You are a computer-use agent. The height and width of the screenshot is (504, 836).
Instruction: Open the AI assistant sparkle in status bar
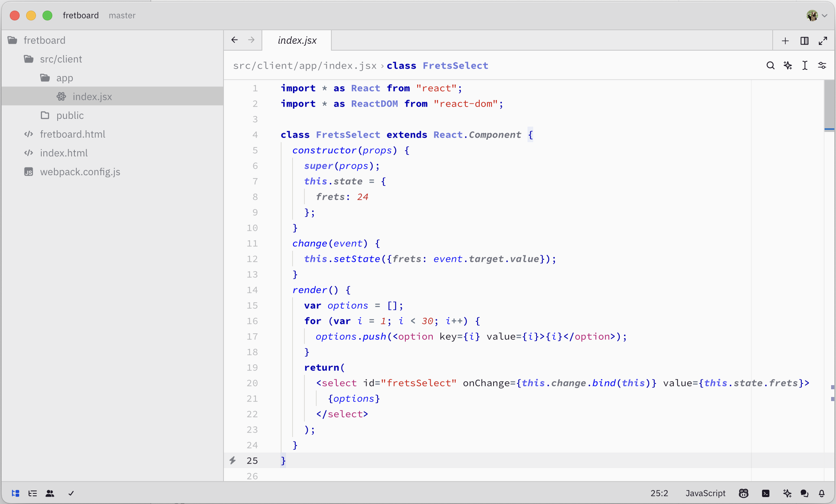click(787, 493)
